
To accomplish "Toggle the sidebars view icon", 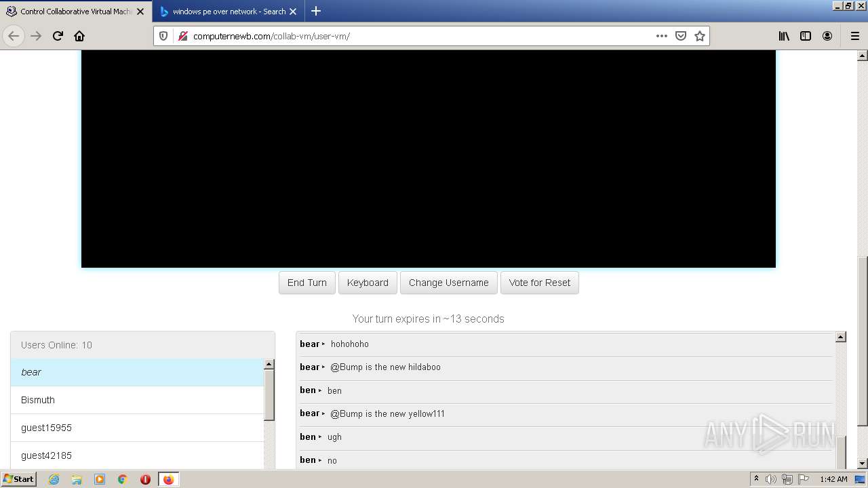I will (806, 36).
